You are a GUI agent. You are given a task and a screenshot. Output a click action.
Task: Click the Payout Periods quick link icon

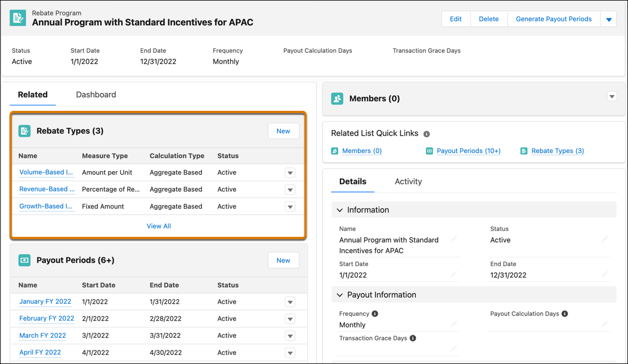pos(430,150)
